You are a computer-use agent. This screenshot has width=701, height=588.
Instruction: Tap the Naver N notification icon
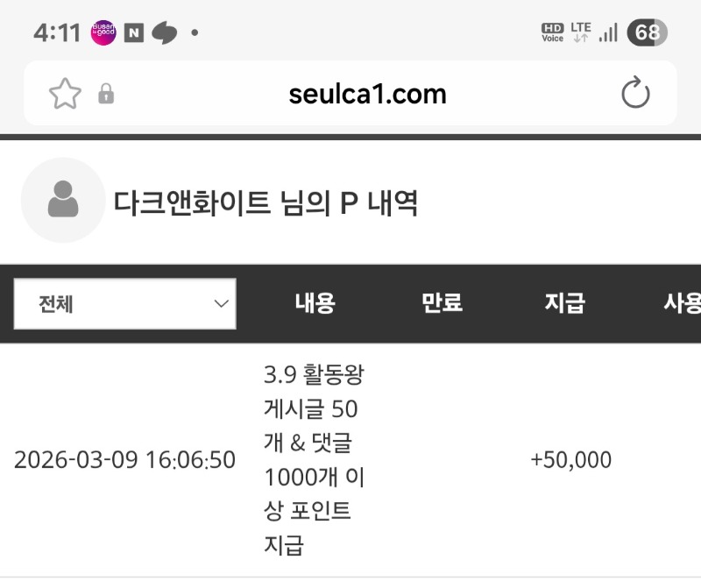point(134,33)
